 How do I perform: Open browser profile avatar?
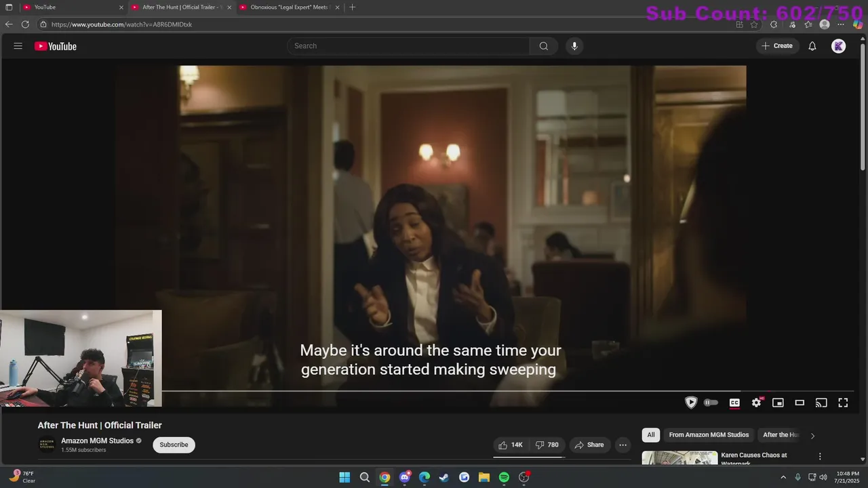825,24
